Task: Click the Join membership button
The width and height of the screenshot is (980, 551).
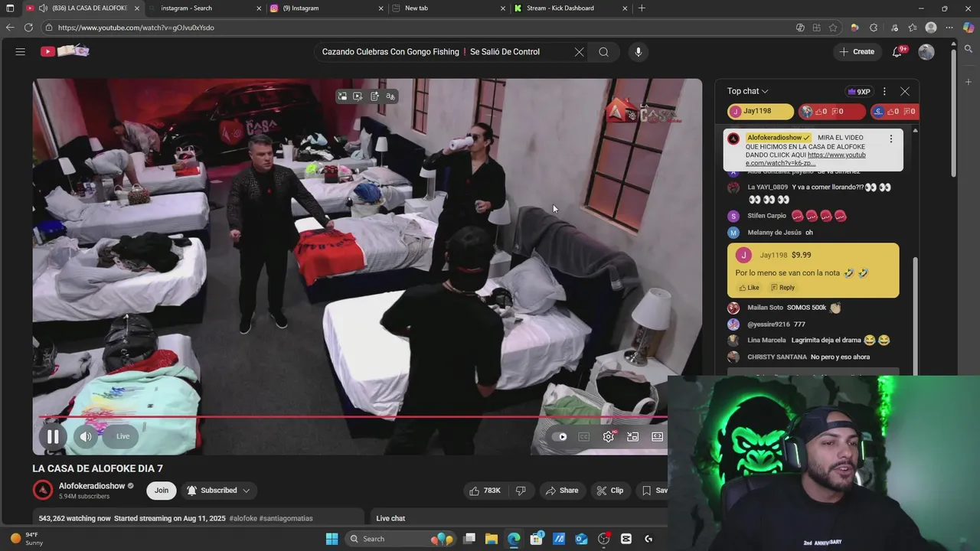Action: (162, 491)
